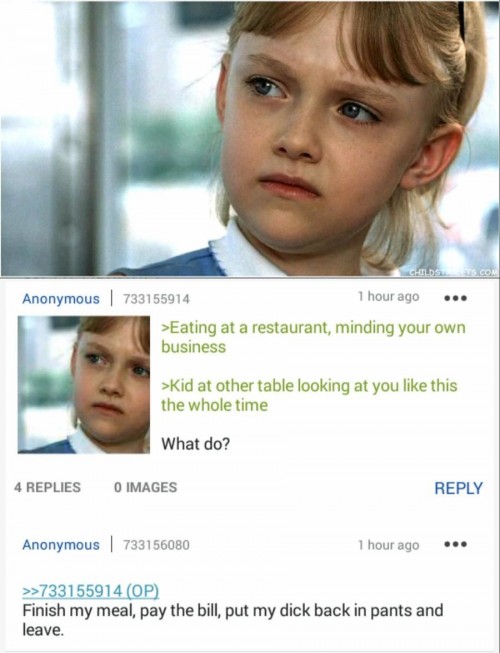Click the Anonymous name on the original post

[x=61, y=299]
